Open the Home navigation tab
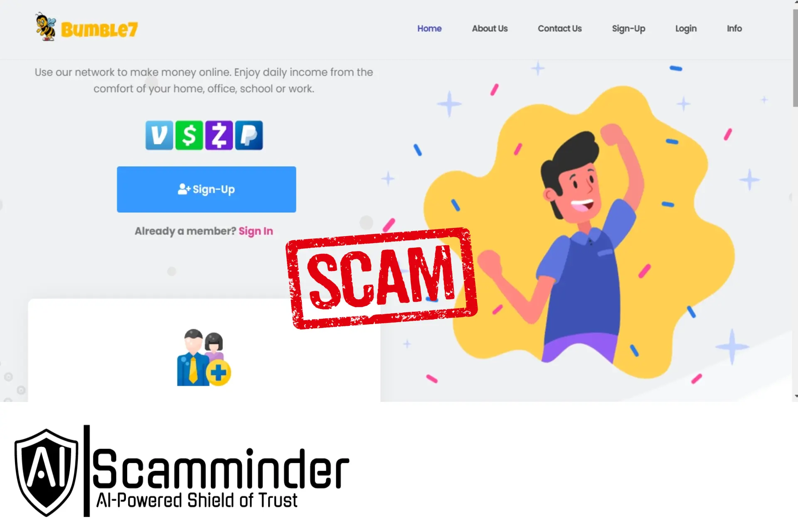The width and height of the screenshot is (798, 532). click(429, 29)
